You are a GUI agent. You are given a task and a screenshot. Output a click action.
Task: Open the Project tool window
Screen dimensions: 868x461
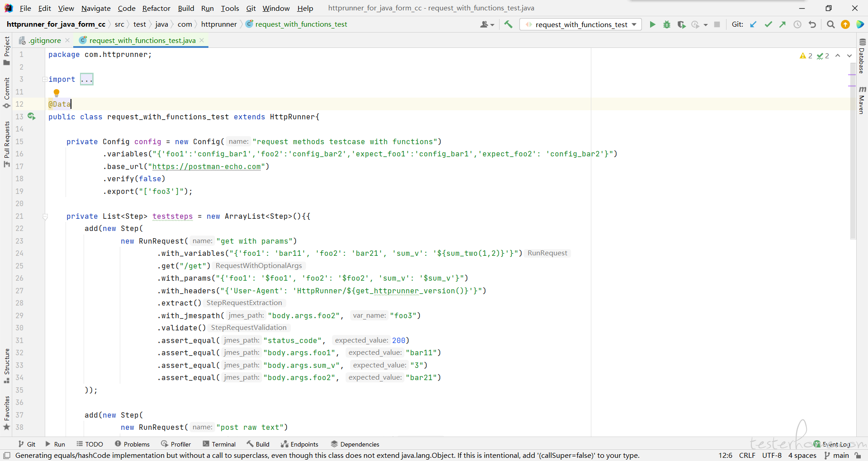pyautogui.click(x=6, y=51)
